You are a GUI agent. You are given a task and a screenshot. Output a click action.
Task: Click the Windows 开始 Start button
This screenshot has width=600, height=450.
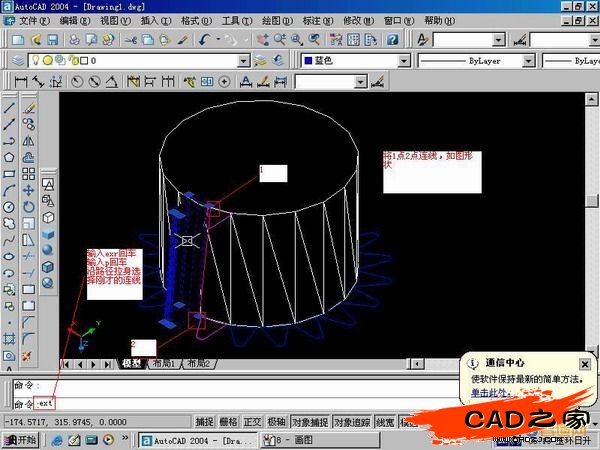[21, 439]
